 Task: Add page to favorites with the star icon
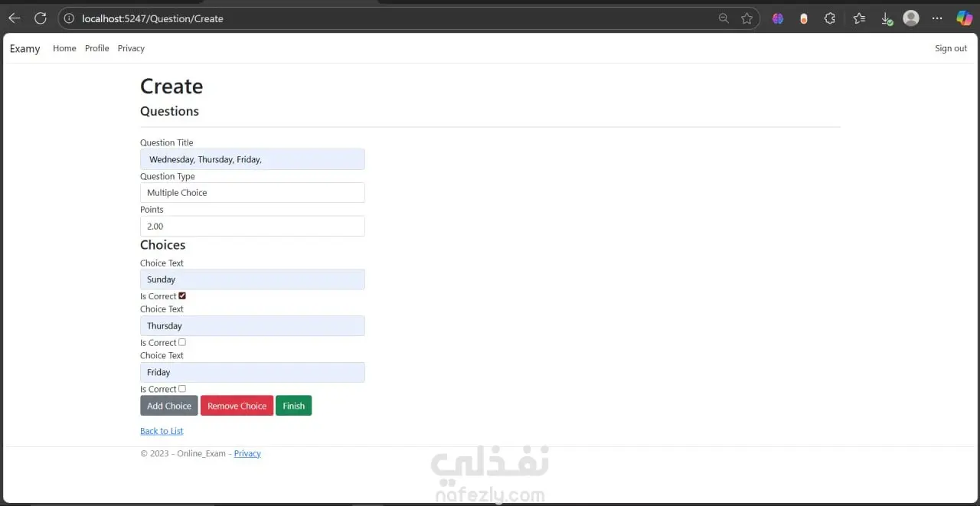[746, 18]
